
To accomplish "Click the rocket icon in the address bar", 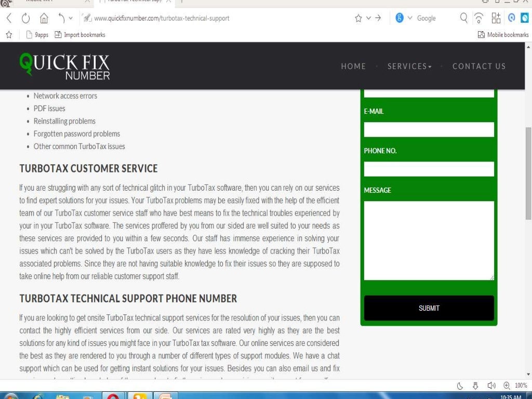I will pyautogui.click(x=87, y=18).
